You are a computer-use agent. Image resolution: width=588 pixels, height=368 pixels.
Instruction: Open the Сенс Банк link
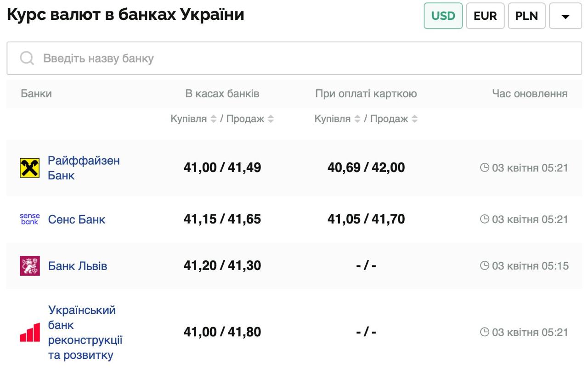(77, 219)
